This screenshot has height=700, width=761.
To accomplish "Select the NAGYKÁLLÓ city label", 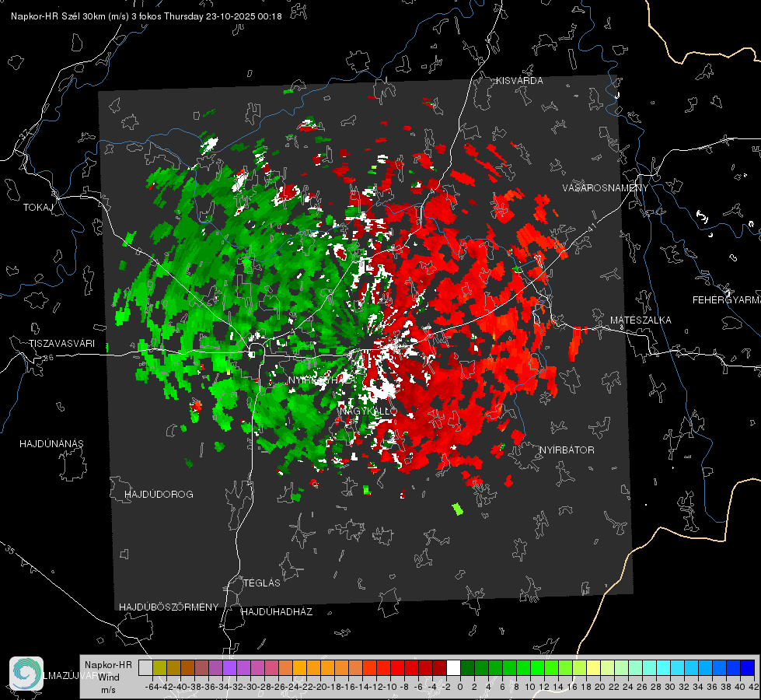I will (x=368, y=411).
